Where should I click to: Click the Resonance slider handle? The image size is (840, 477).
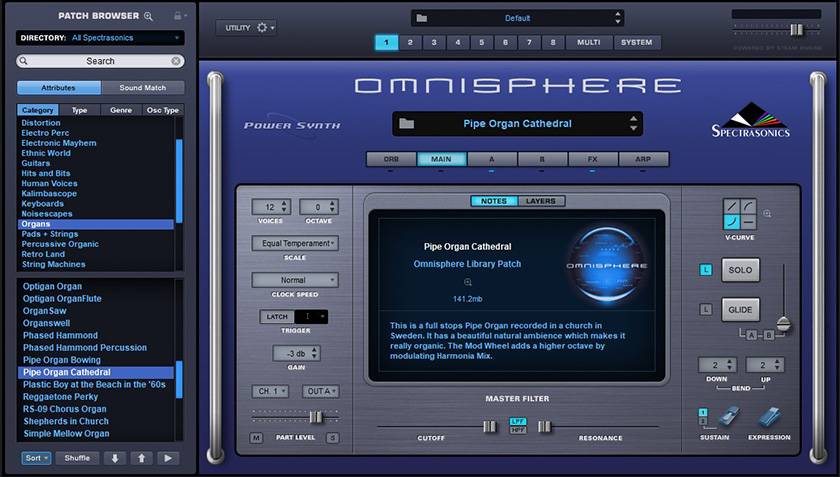click(x=544, y=427)
